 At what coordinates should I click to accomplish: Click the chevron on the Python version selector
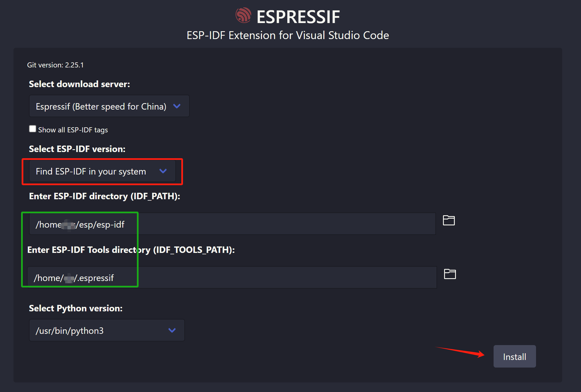pyautogui.click(x=172, y=330)
